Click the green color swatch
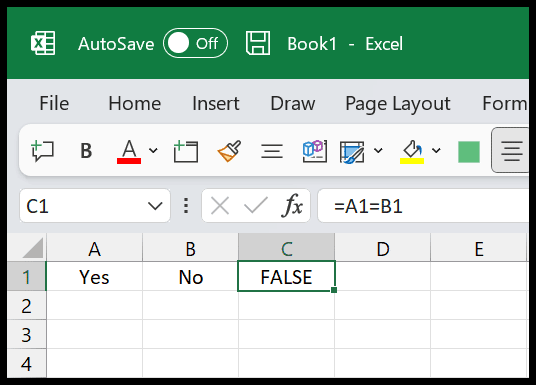Screen dimensions: 536x385 [x=469, y=151]
